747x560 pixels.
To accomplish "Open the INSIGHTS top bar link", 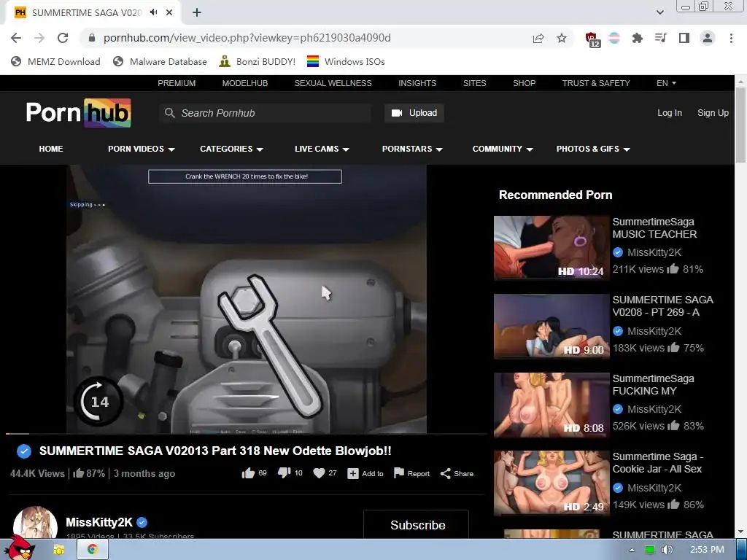I will pyautogui.click(x=417, y=83).
